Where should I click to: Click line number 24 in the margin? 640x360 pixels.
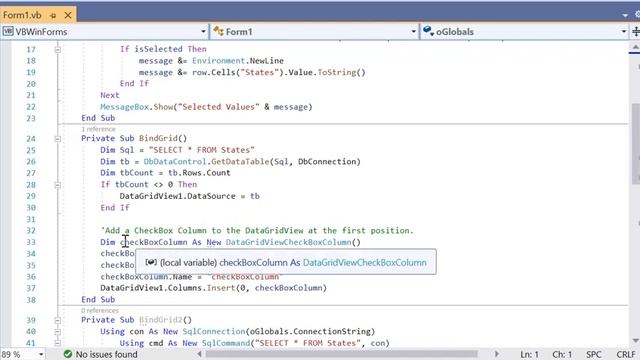click(31, 139)
